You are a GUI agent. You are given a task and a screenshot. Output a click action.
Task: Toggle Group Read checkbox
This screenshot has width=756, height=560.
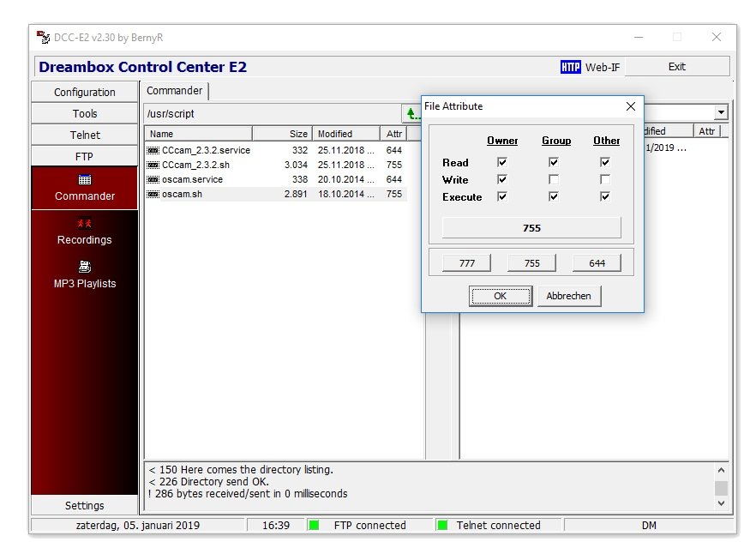[x=554, y=162]
